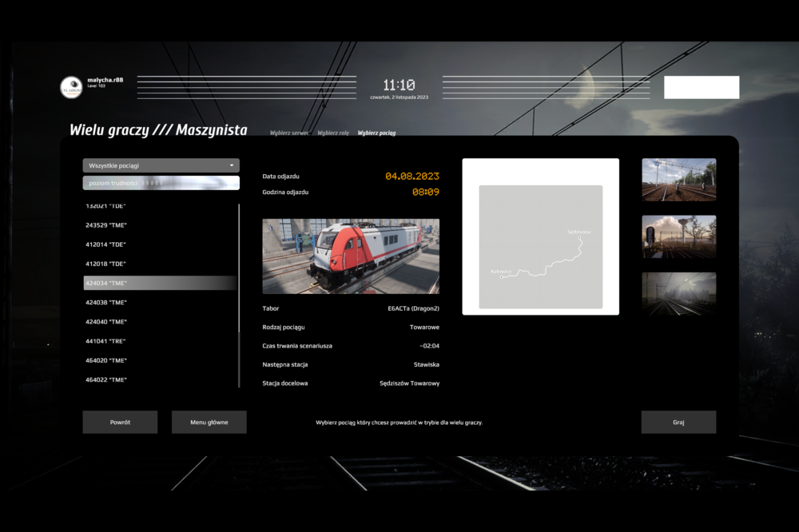Click the Katowice–Sędziszów route map
This screenshot has height=532, width=799.
(540, 247)
